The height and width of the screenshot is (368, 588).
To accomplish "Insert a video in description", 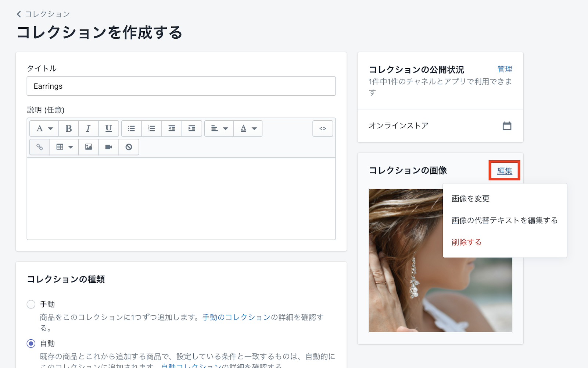I will 109,147.
